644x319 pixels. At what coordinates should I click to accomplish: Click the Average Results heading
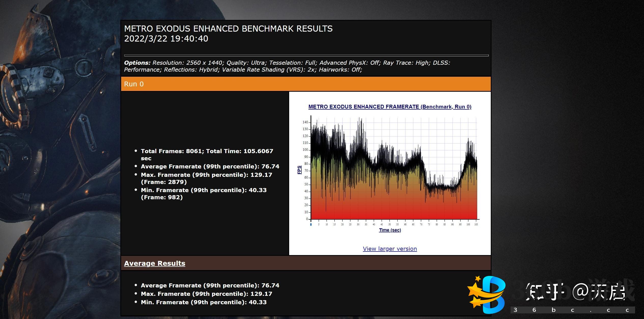[155, 263]
